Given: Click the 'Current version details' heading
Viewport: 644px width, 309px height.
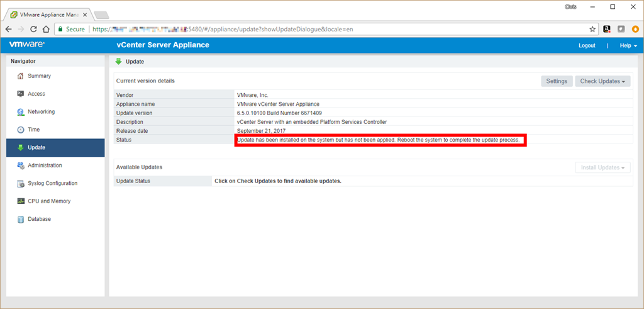Looking at the screenshot, I should [145, 81].
